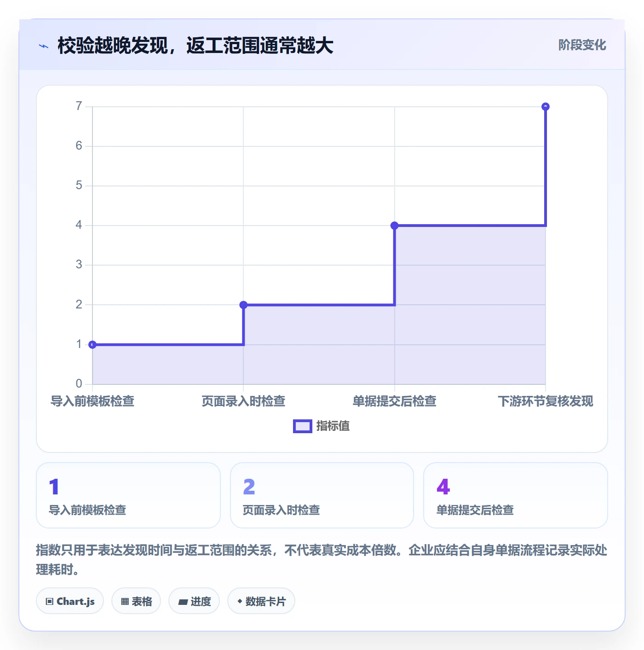Click the footnote paragraph starting 指数只用于

322,560
